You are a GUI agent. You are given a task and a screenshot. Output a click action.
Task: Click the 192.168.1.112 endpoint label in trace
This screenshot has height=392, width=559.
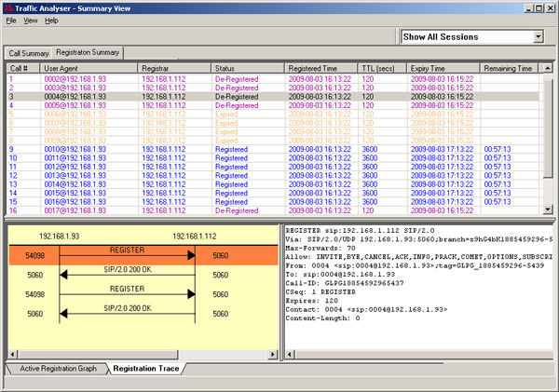pos(195,237)
